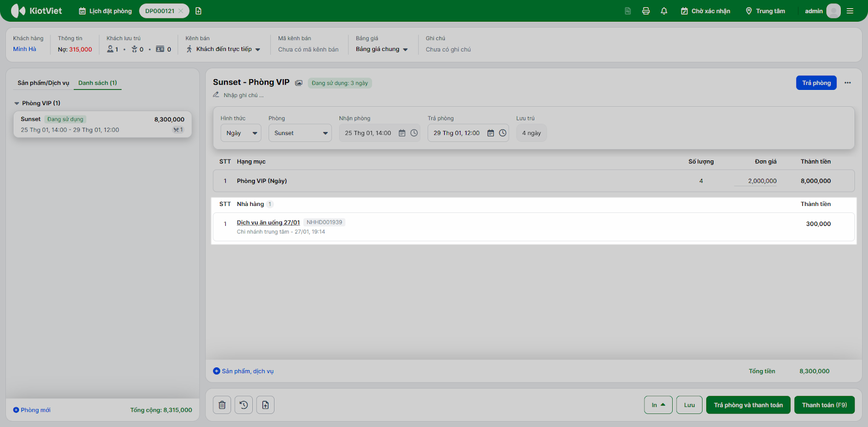Select the Trung tâm branch location
Viewport: 868px width, 427px height.
coord(765,11)
